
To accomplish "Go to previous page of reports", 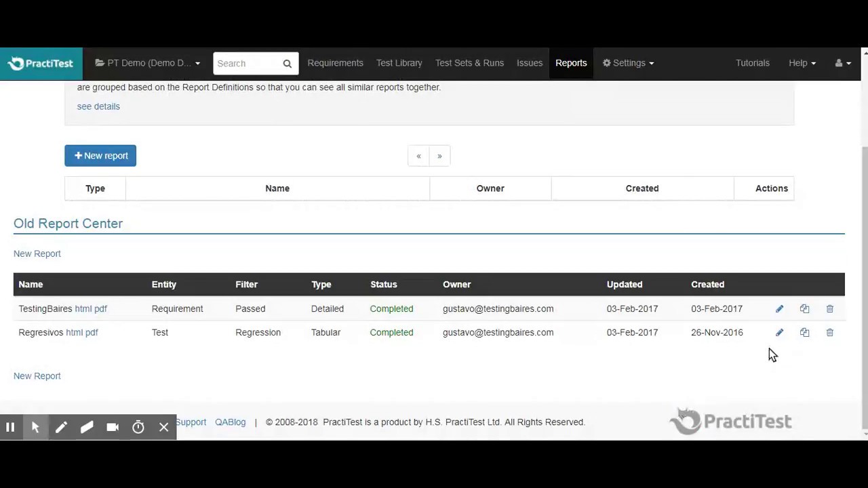I will pyautogui.click(x=418, y=156).
